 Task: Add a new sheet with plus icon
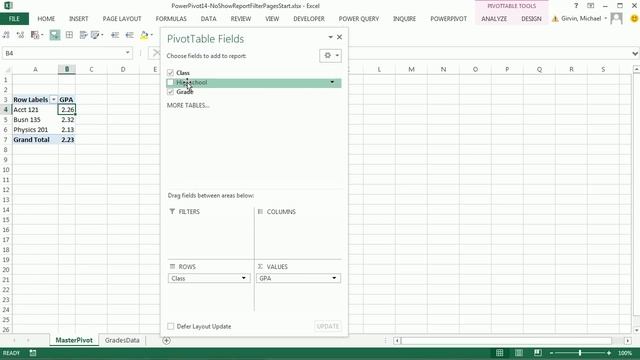pos(167,340)
